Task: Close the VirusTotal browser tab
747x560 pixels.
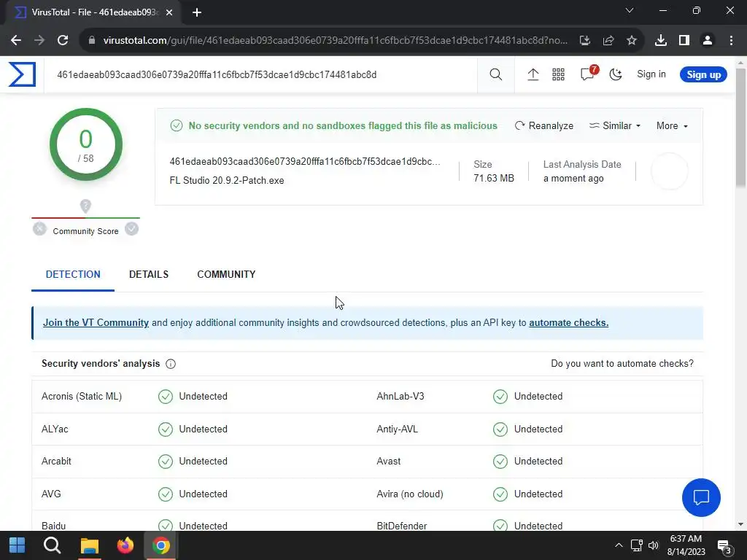Action: coord(169,12)
